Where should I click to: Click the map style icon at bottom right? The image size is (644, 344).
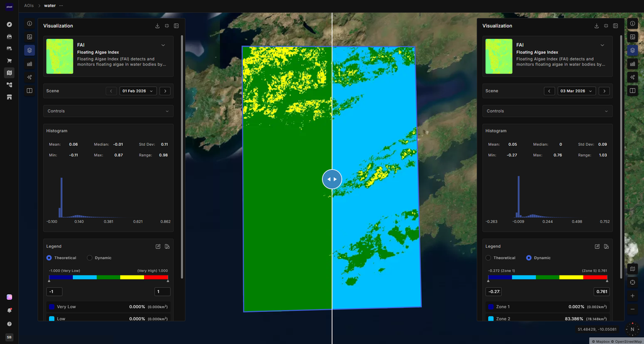click(x=633, y=269)
